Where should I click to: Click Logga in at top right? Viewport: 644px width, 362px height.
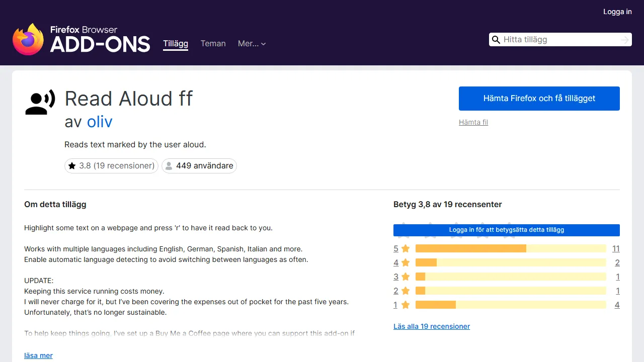(617, 12)
